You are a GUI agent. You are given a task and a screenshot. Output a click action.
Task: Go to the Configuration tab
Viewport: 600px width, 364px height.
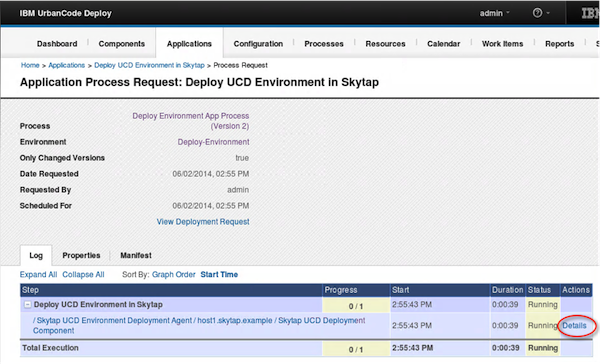pyautogui.click(x=258, y=44)
